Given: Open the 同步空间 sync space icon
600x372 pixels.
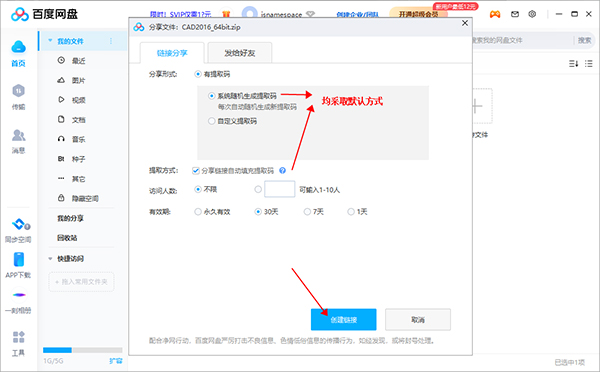Looking at the screenshot, I should (x=20, y=224).
